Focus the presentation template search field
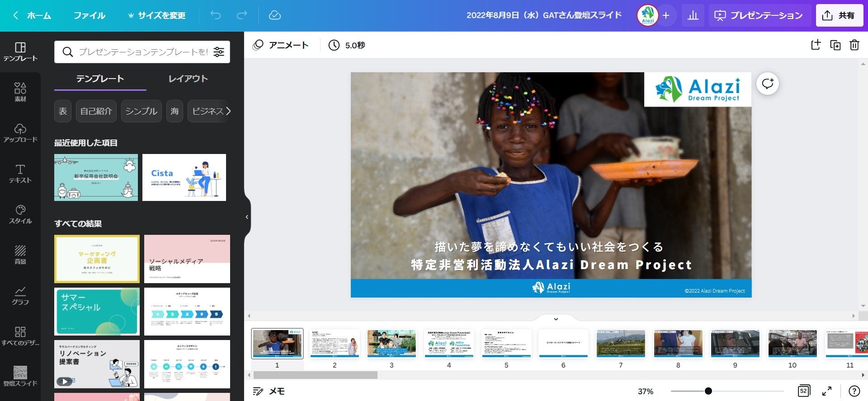The height and width of the screenshot is (401, 868). pyautogui.click(x=142, y=52)
